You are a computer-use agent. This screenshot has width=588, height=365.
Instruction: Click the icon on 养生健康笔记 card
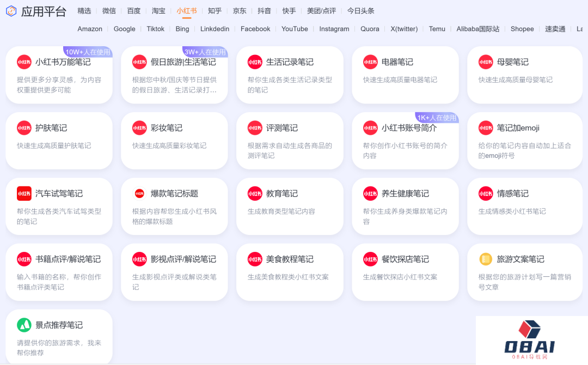tap(370, 194)
